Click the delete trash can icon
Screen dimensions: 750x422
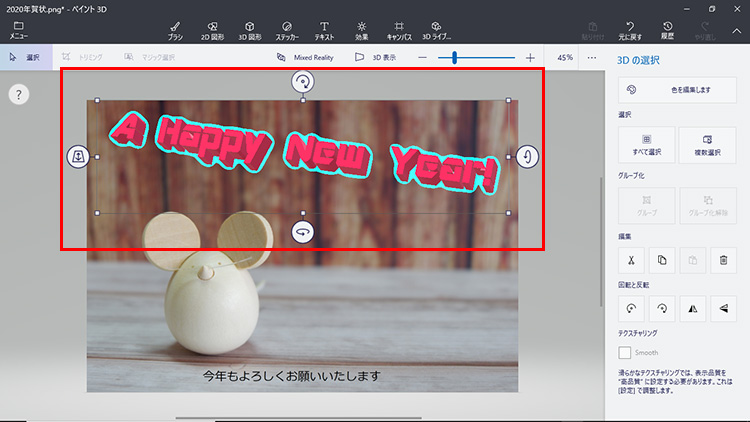pyautogui.click(x=723, y=260)
